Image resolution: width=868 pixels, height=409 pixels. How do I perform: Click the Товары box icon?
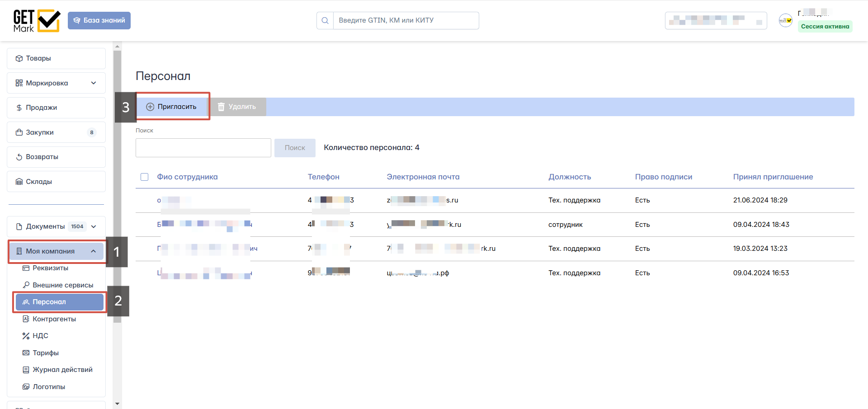click(19, 58)
